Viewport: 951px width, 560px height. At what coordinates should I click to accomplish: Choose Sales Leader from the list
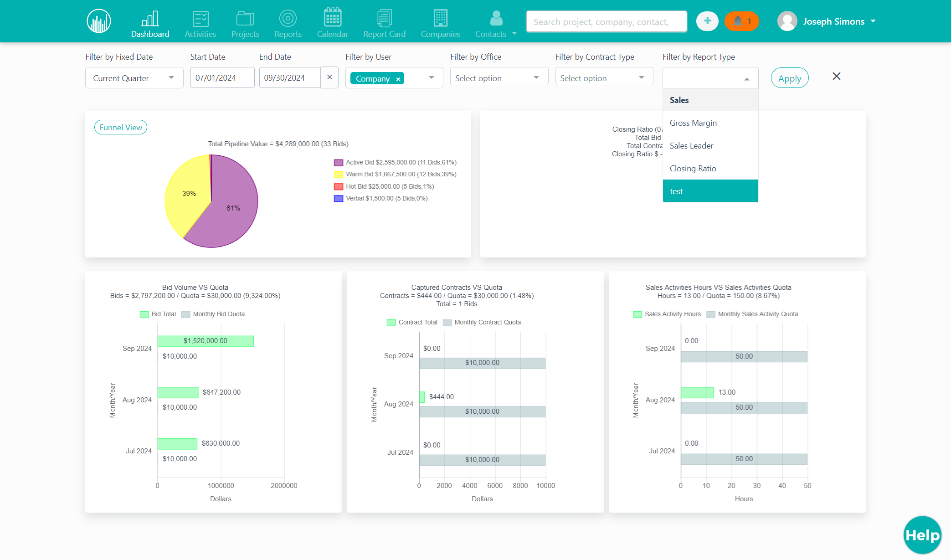(x=710, y=145)
